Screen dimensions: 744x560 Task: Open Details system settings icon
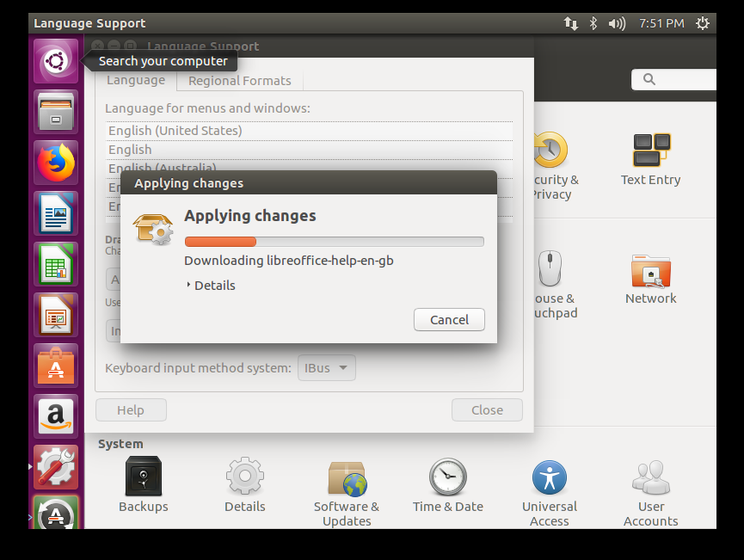pos(245,484)
